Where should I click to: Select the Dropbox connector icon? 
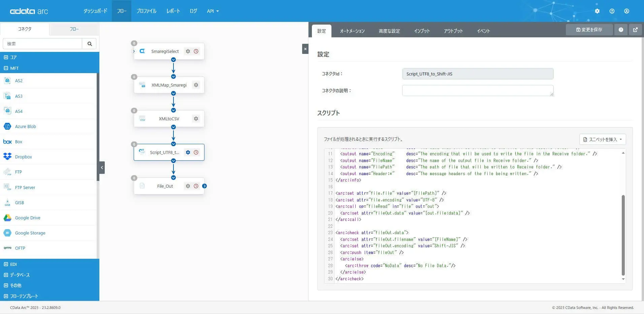[x=7, y=156]
